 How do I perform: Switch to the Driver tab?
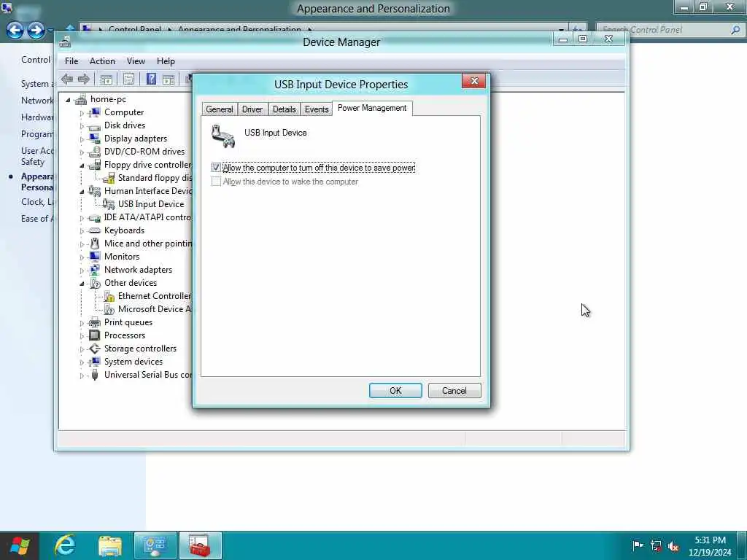pos(252,109)
